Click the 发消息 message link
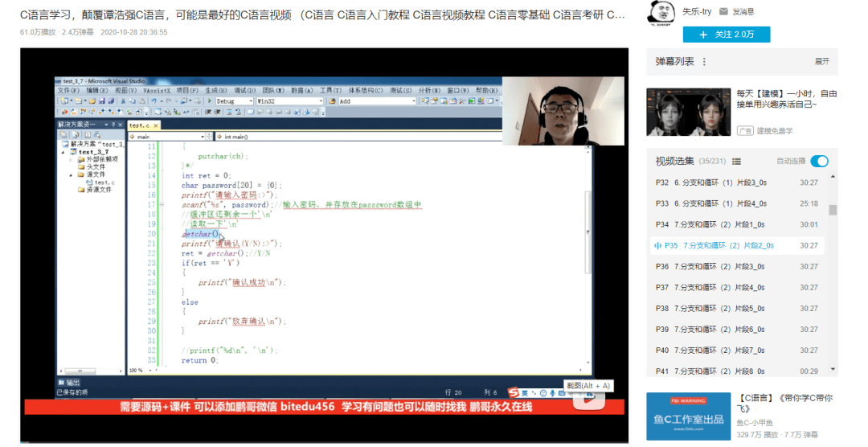 point(743,11)
